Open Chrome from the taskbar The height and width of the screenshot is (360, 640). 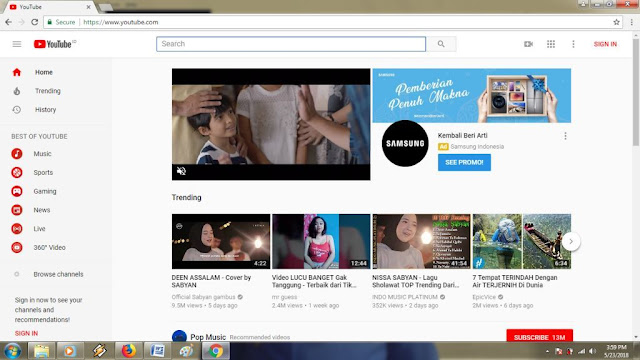point(216,351)
